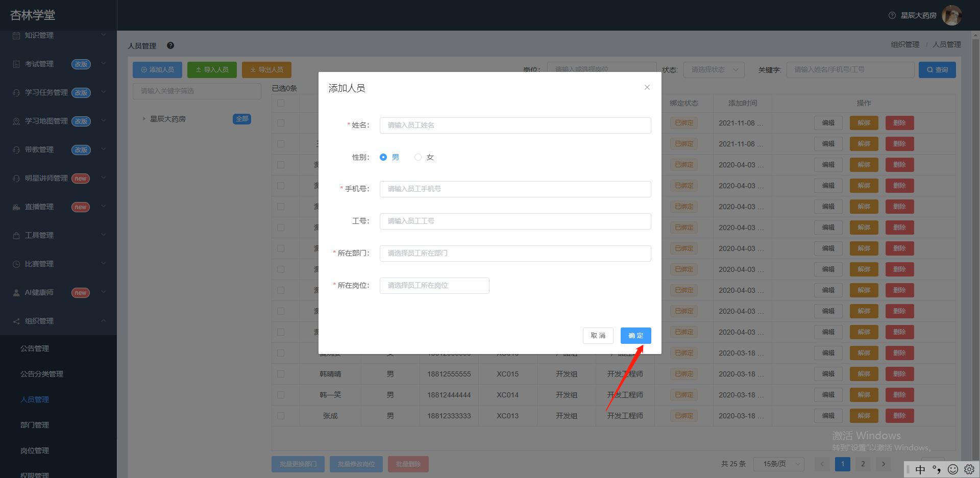
Task: Open the 所在部门 department selector
Action: tap(516, 254)
